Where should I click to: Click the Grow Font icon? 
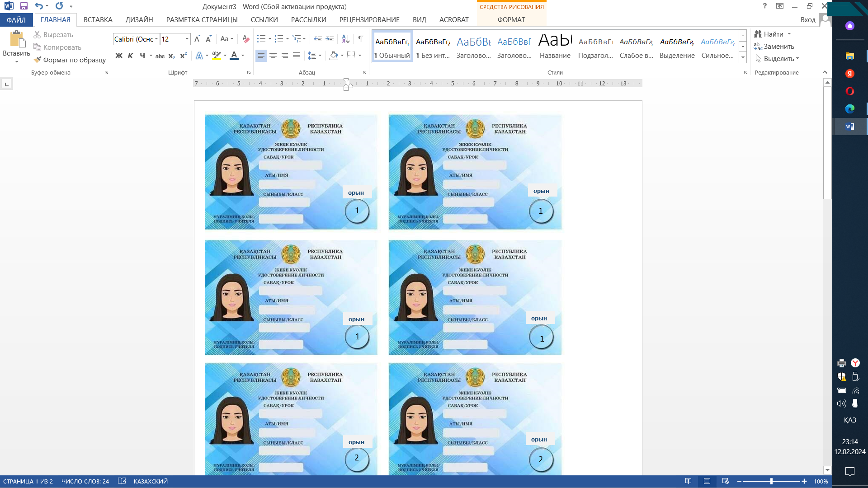(x=197, y=39)
